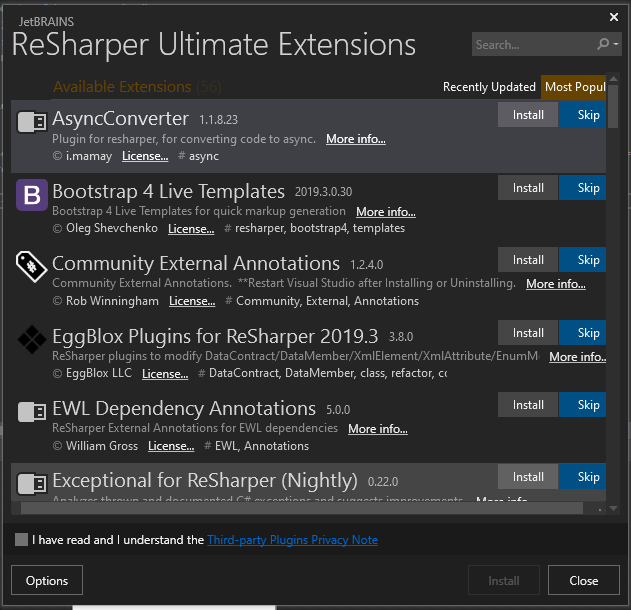Select the AsyncConverter title text
Screen dimensions: 631x610
point(120,119)
